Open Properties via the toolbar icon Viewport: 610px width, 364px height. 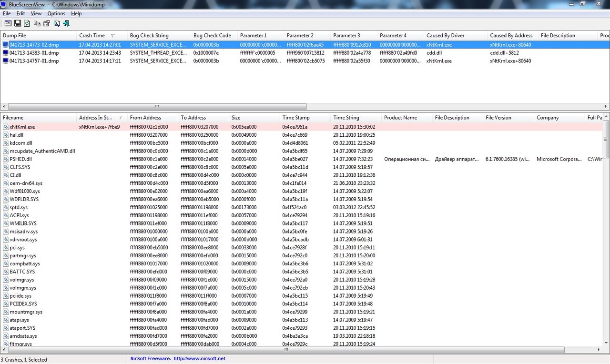click(47, 23)
